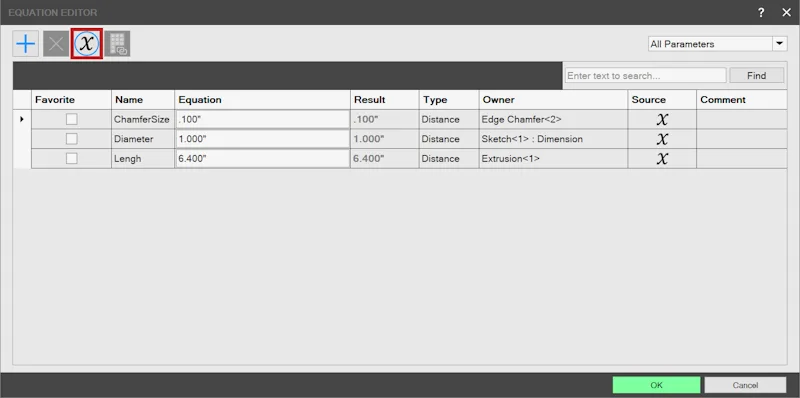Sort by the Name column header

(143, 100)
